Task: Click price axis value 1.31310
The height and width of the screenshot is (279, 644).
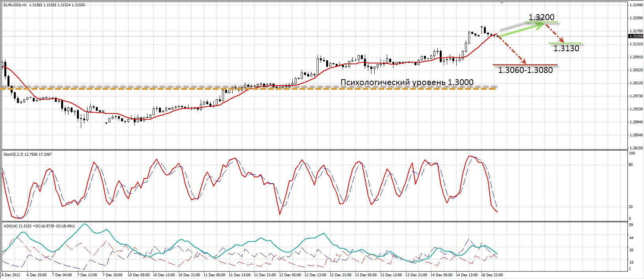Action: click(x=636, y=44)
